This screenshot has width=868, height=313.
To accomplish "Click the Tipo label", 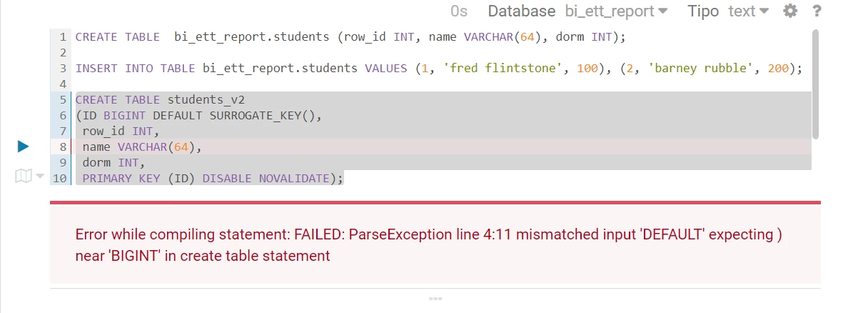I will (x=704, y=11).
